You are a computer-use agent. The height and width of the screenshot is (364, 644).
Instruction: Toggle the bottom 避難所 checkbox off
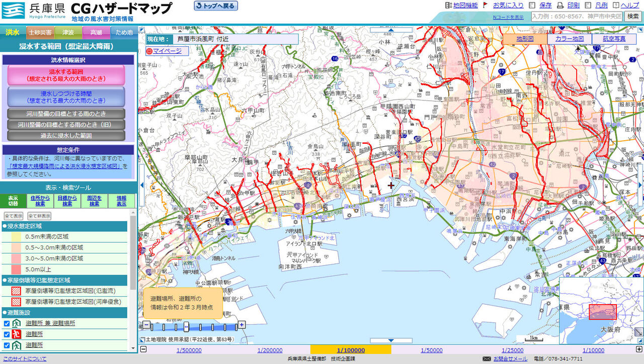(7, 344)
